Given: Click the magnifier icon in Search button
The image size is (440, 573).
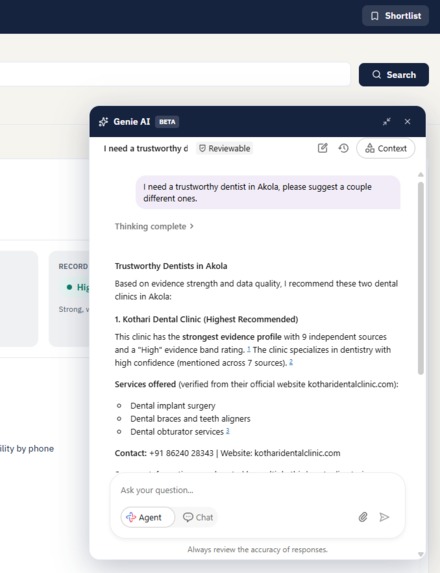Looking at the screenshot, I should 376,75.
